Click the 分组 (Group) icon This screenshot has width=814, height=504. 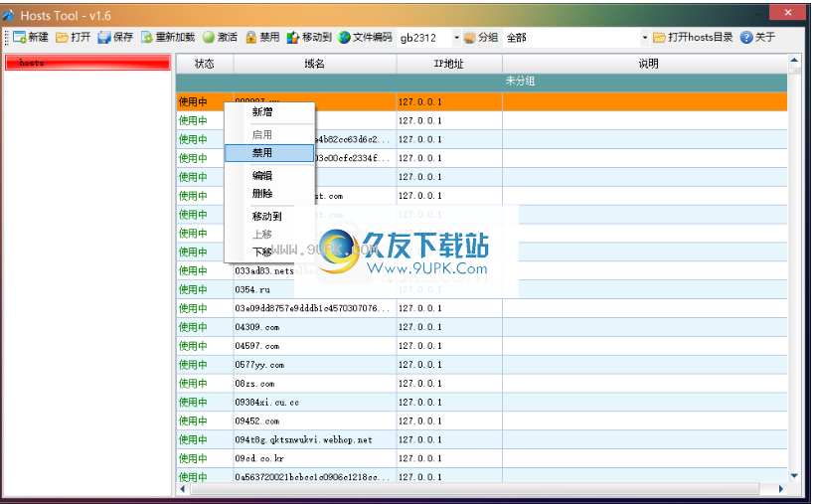point(469,38)
